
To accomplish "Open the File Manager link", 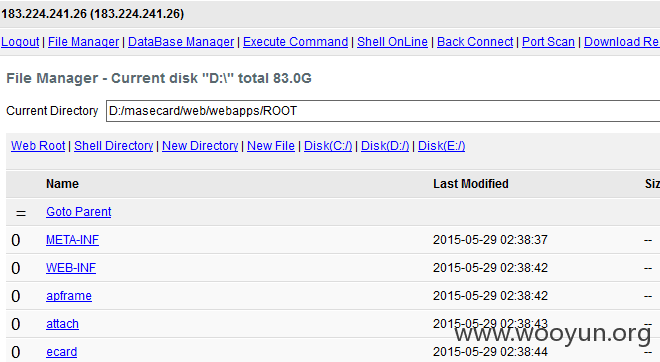I will [83, 42].
